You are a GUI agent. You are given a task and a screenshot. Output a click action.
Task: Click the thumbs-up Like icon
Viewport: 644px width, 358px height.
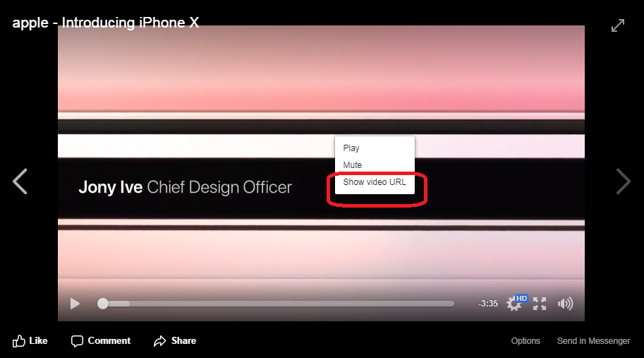(x=18, y=341)
